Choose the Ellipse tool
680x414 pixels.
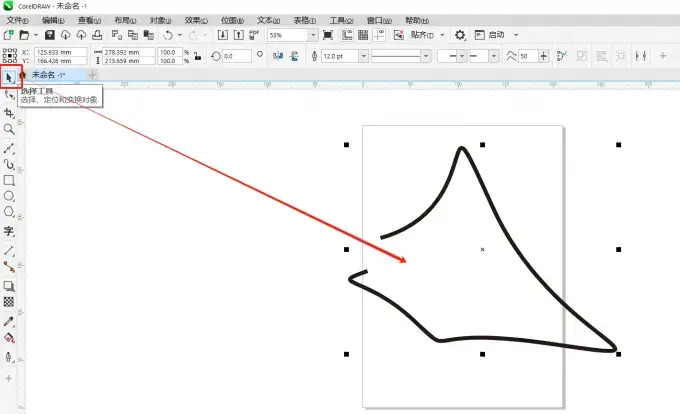pos(9,196)
